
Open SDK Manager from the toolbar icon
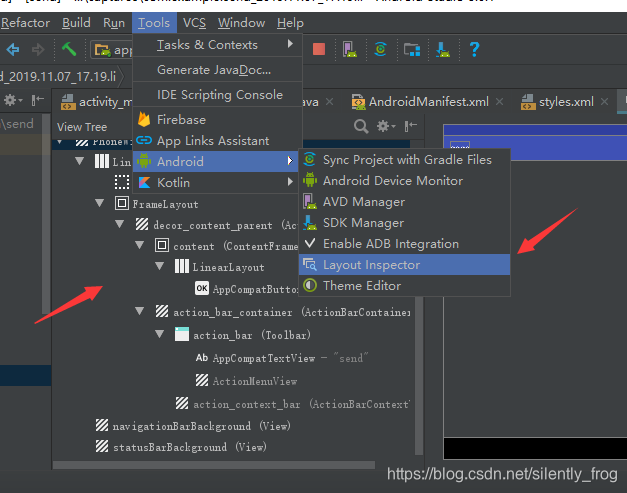443,49
